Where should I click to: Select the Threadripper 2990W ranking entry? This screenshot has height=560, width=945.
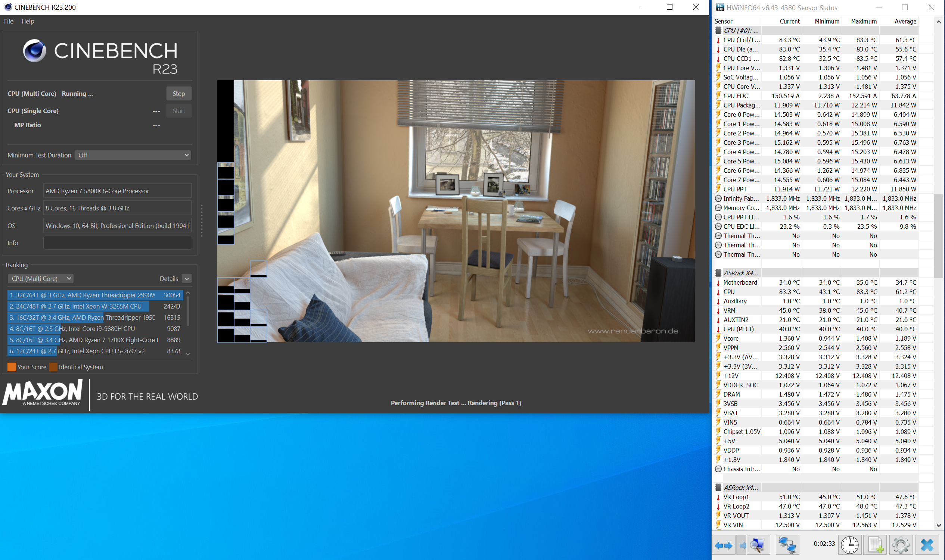[x=94, y=295]
